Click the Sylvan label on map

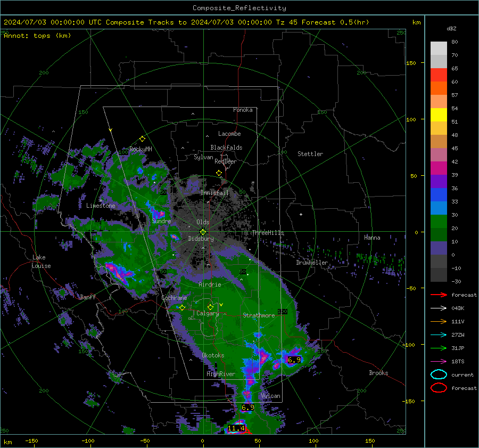(203, 157)
